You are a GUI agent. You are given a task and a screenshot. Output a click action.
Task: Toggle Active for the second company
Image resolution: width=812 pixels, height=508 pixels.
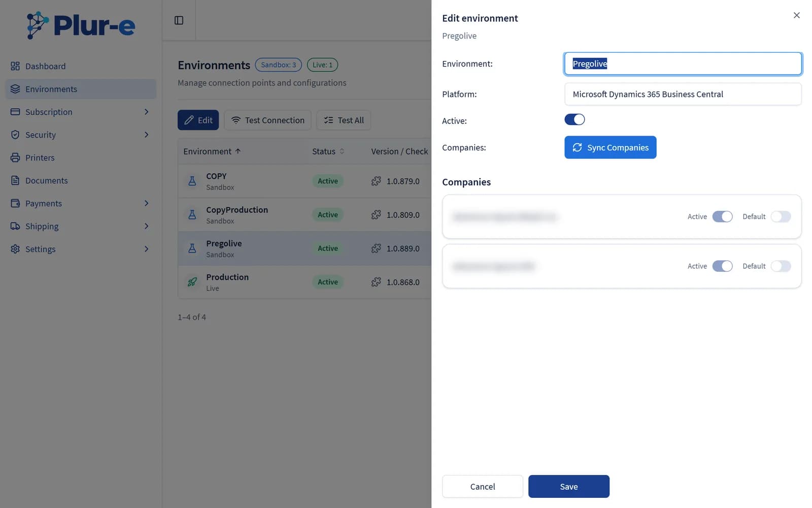point(722,266)
